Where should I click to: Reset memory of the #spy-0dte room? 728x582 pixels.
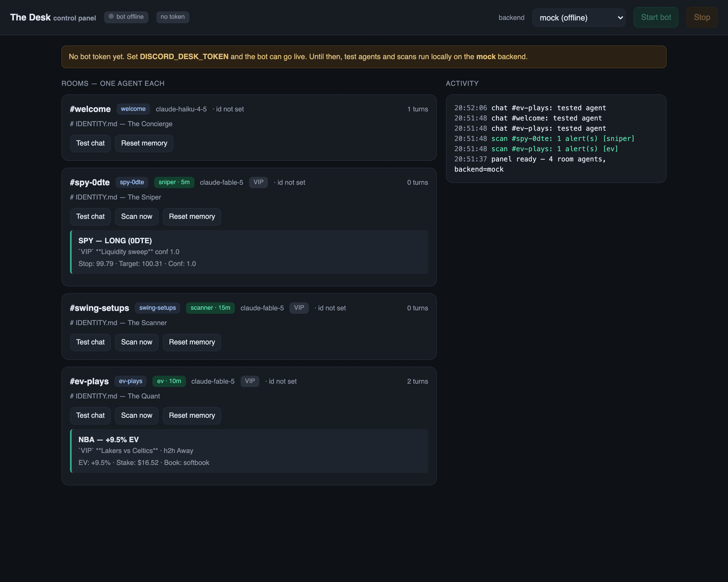pyautogui.click(x=192, y=217)
